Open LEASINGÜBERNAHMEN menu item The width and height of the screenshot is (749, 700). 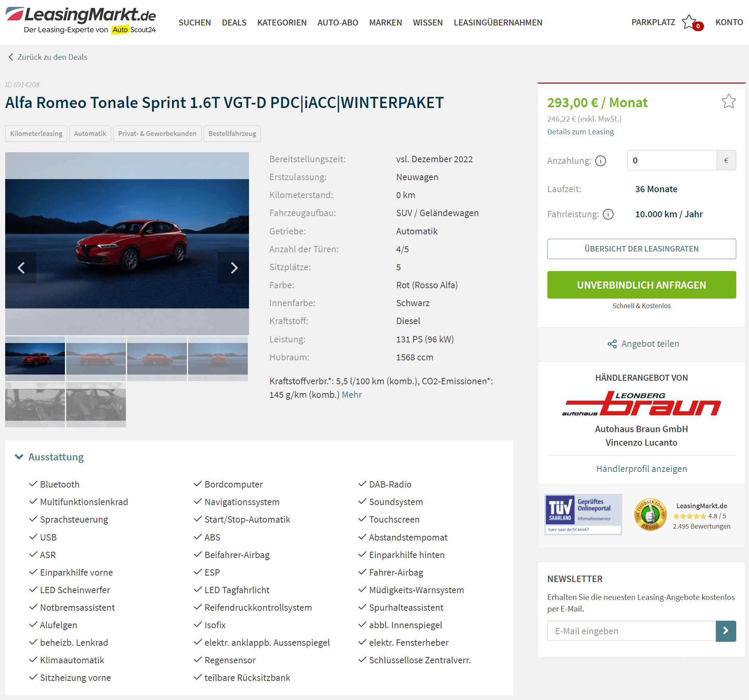point(498,22)
